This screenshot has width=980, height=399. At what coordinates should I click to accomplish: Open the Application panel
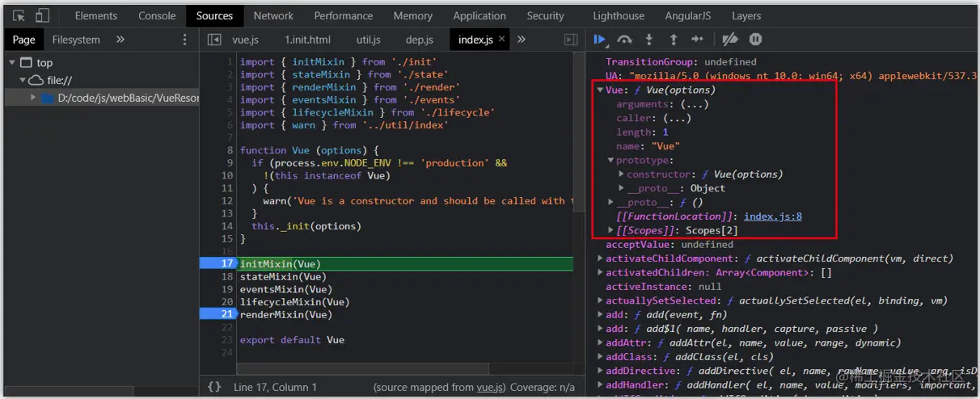[x=479, y=15]
